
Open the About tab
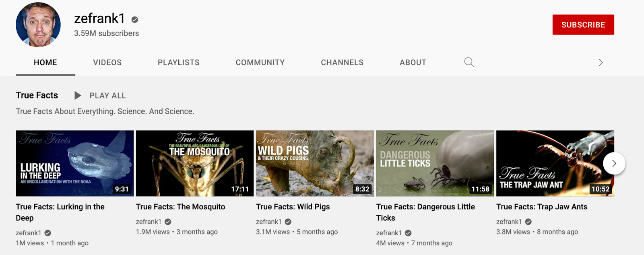413,62
